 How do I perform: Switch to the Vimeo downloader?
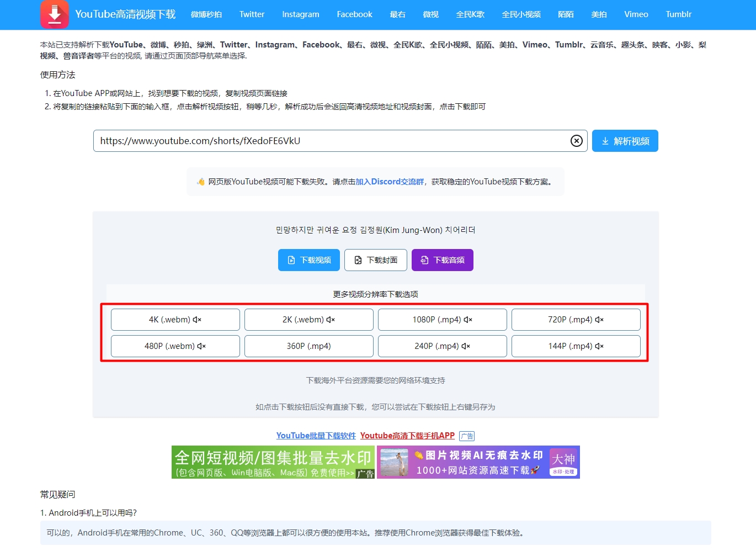click(x=636, y=14)
